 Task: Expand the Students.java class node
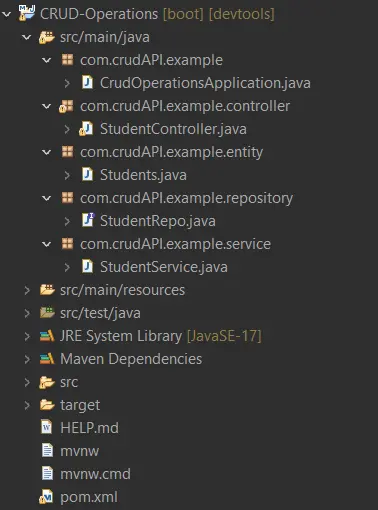[67, 175]
